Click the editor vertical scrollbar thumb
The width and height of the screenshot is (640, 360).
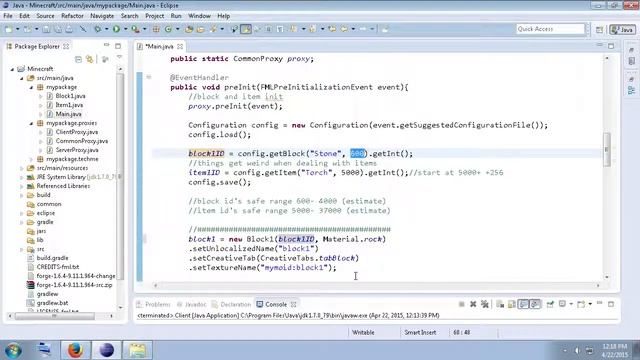click(x=607, y=150)
